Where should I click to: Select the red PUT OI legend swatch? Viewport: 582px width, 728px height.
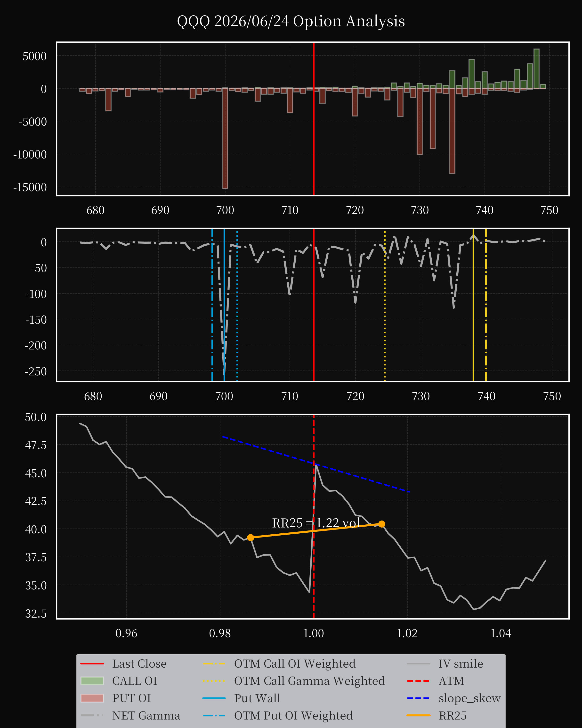click(92, 698)
